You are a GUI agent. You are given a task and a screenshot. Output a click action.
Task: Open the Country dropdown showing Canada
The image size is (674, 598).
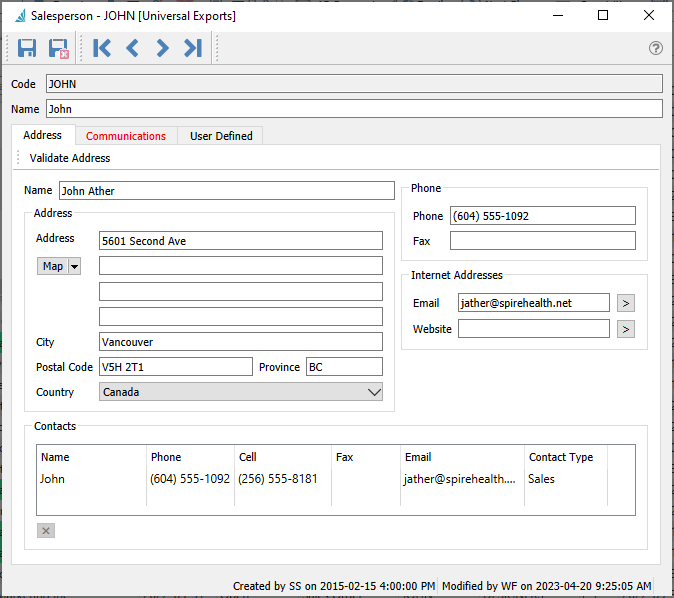[241, 393]
